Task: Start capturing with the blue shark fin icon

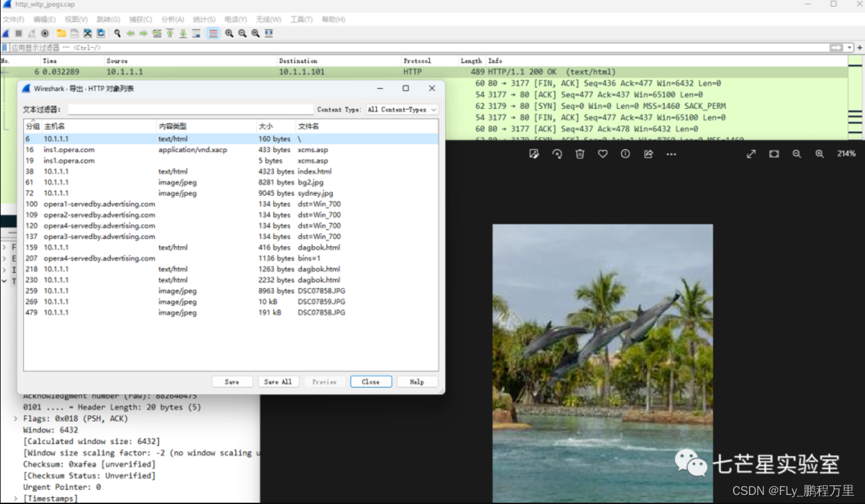Action: 6,33
